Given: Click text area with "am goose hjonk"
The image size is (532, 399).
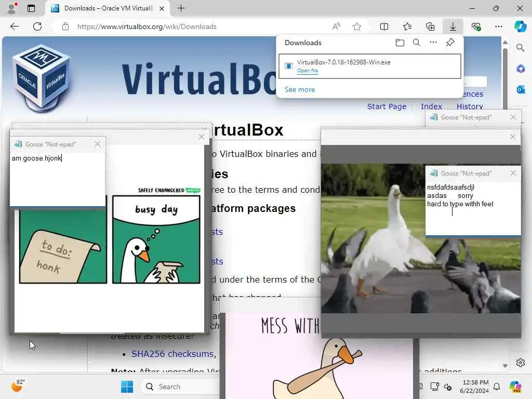Looking at the screenshot, I should click(58, 179).
